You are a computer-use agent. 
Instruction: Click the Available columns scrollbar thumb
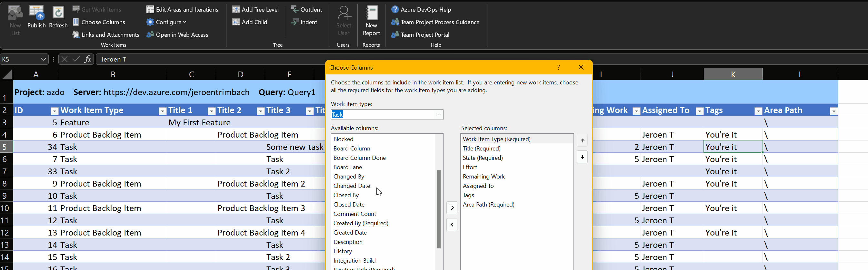point(439,209)
